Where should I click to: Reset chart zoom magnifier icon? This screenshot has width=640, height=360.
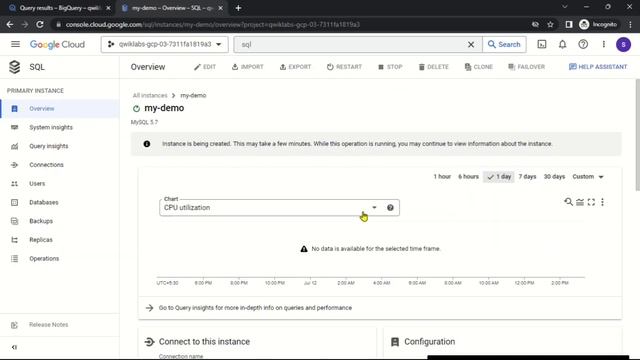(568, 202)
